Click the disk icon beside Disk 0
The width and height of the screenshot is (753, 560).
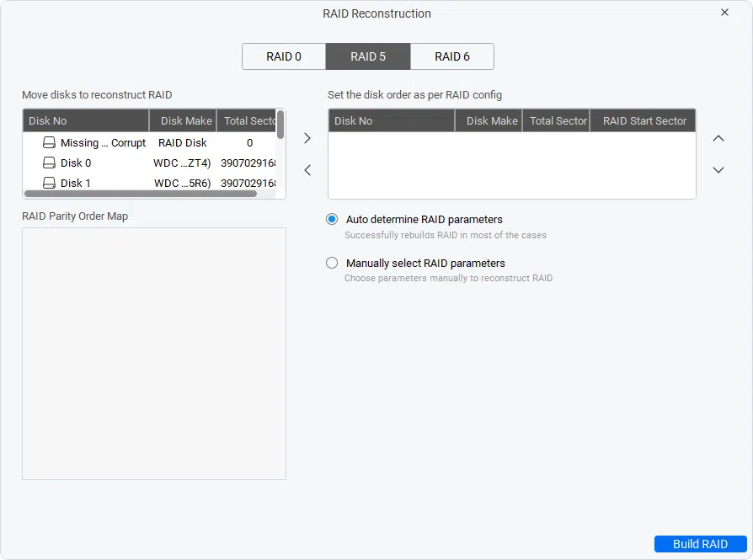49,163
